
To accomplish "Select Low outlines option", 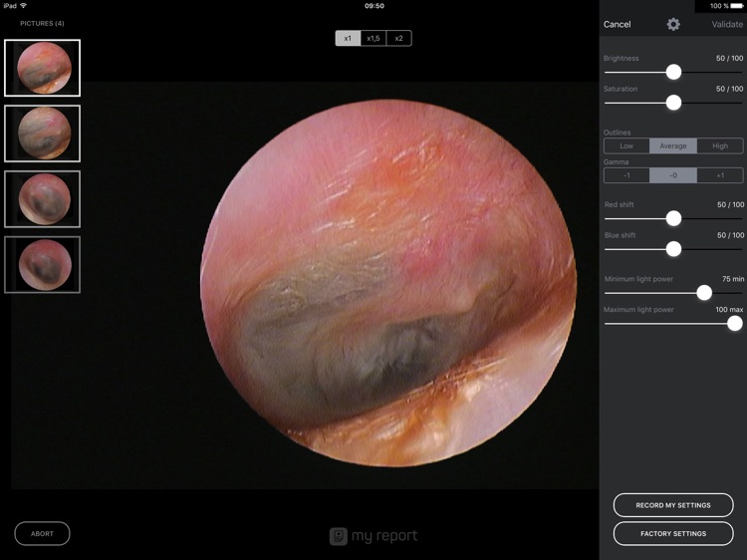I will tap(626, 145).
